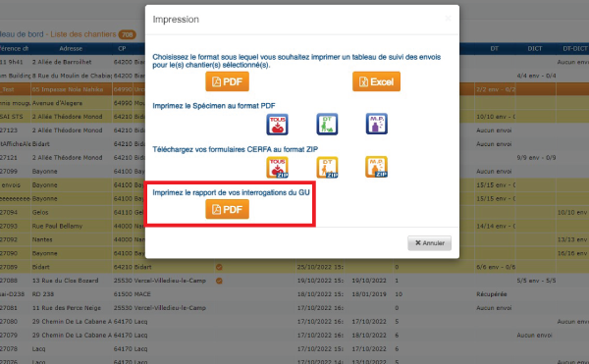Export the tracking table to Excel
This screenshot has width=589, height=364.
376,81
